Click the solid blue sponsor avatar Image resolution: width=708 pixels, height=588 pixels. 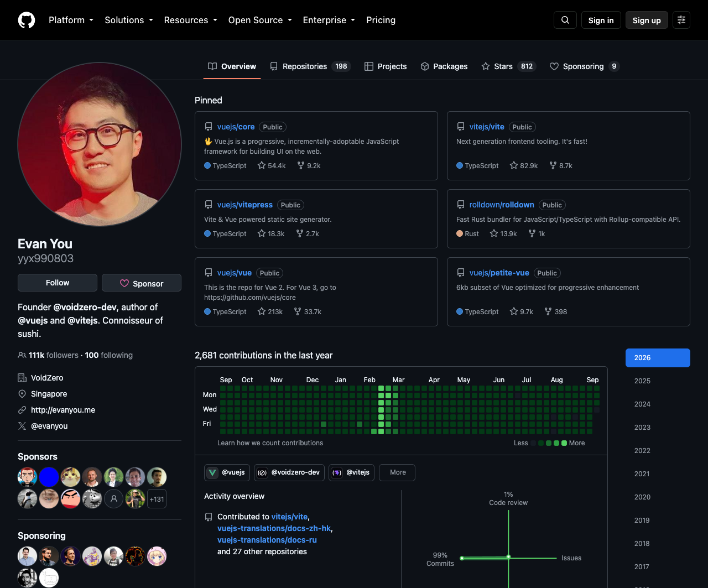click(49, 477)
